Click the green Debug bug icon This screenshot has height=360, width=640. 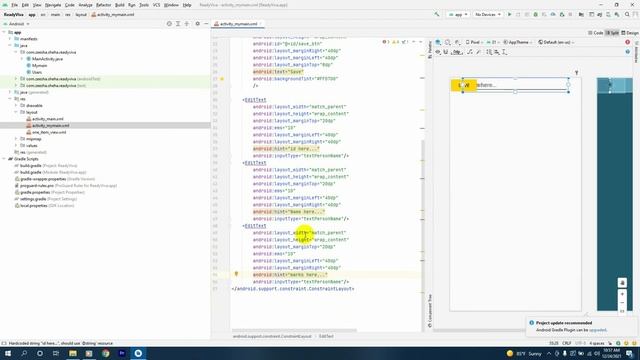pos(536,14)
